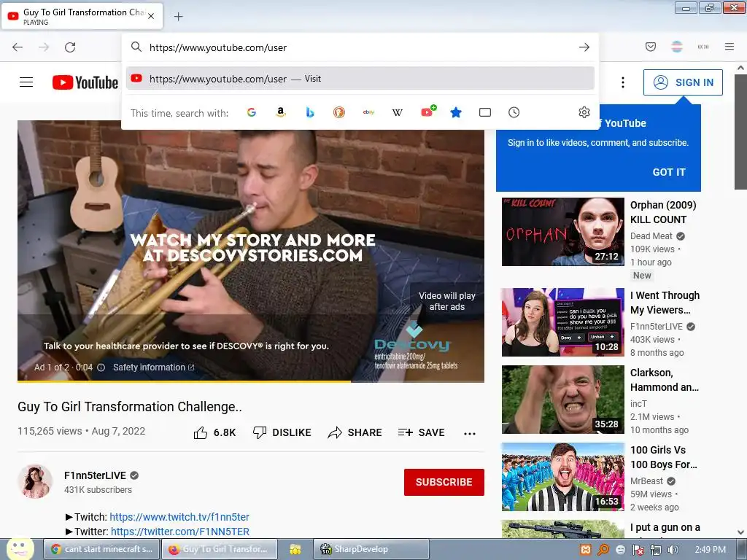Search this time with DuckDuckGo
Image resolution: width=747 pixels, height=560 pixels.
pos(338,112)
